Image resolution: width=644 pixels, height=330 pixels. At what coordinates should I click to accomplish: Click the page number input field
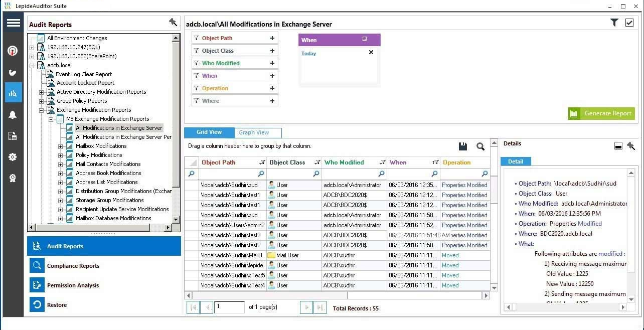(229, 307)
